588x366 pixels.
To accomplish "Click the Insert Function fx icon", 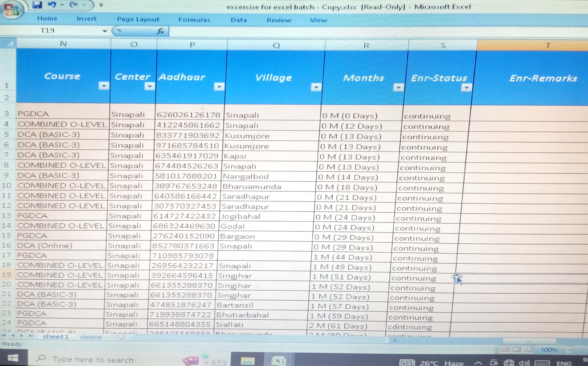I will pos(160,31).
